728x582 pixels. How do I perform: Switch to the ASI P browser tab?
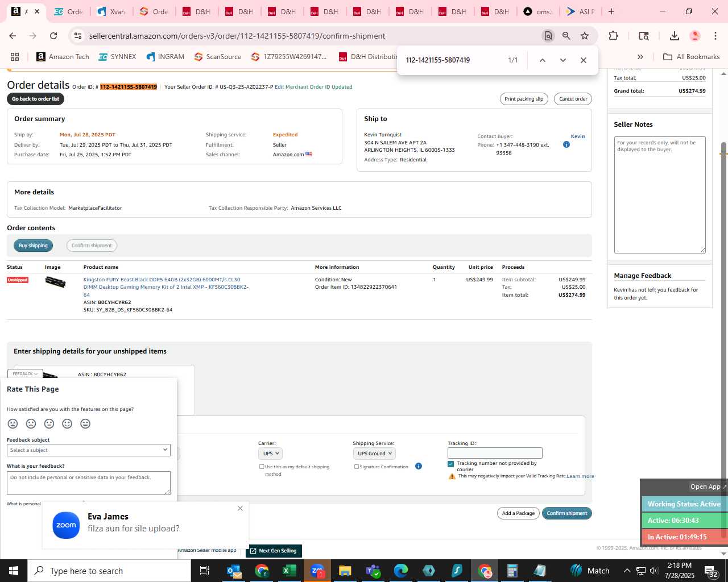[x=581, y=11]
